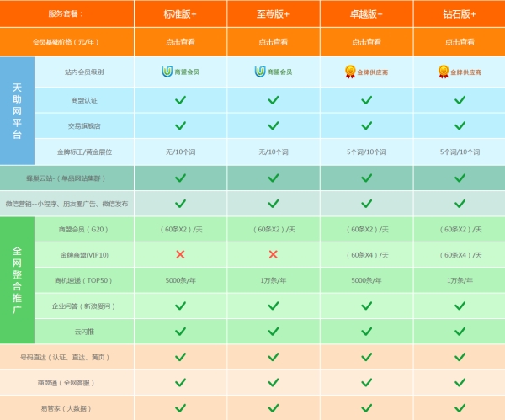Screen dimensions: 505x420
Task: Click 商盟会员 badge icon in 至尊版+ column
Action: [260, 72]
